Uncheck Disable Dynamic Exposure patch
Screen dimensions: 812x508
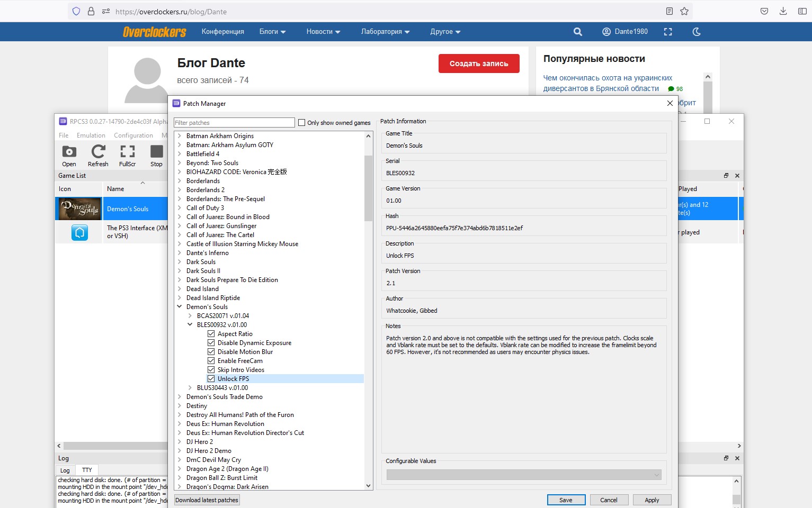click(211, 343)
